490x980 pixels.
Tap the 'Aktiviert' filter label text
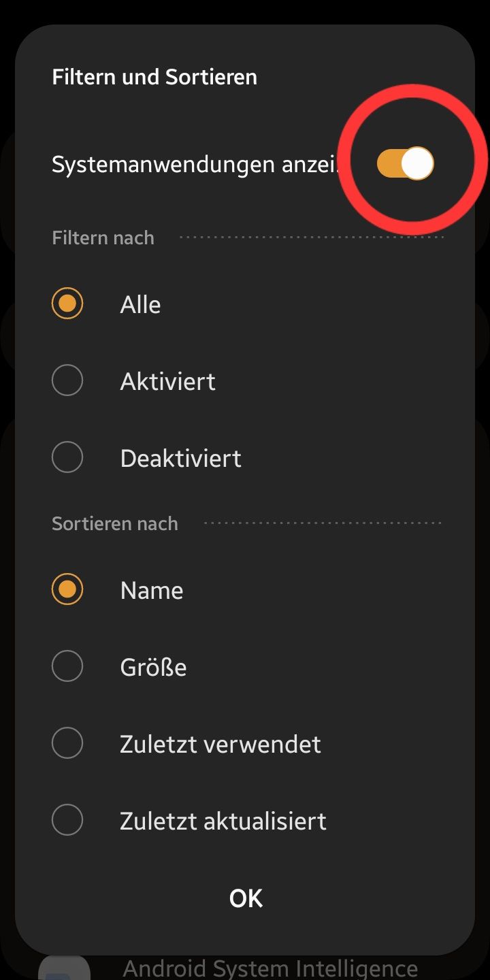coord(167,381)
